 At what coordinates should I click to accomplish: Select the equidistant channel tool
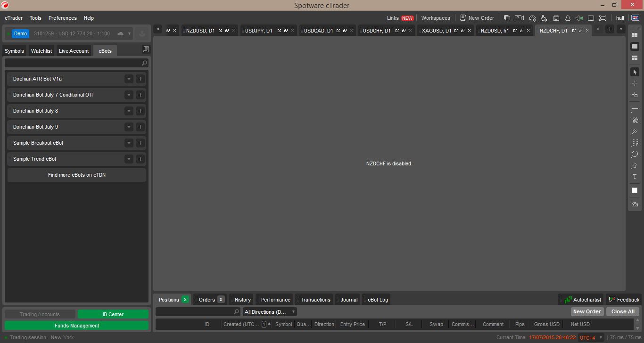635,120
